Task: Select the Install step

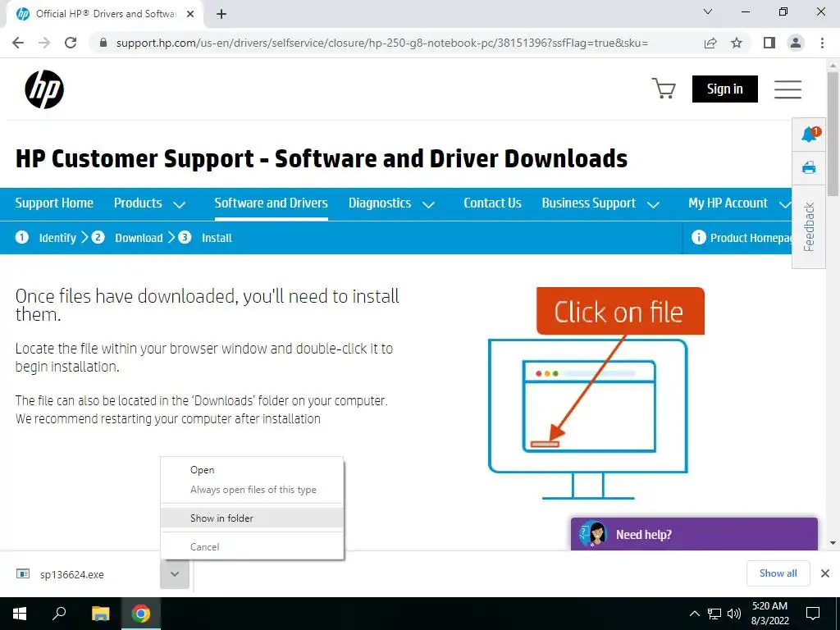Action: [205, 237]
